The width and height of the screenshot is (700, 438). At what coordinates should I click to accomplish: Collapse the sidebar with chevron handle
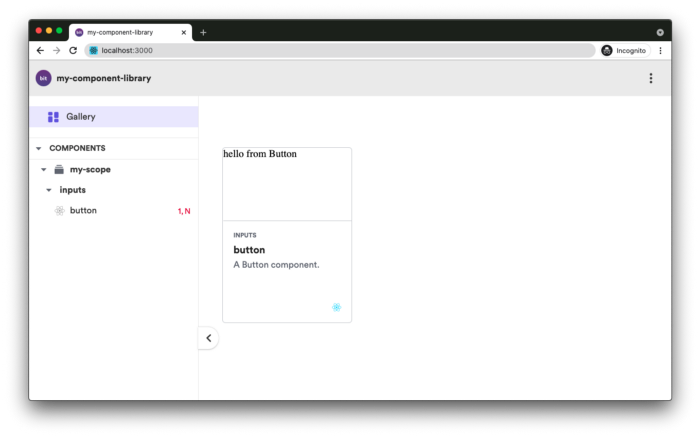tap(208, 338)
